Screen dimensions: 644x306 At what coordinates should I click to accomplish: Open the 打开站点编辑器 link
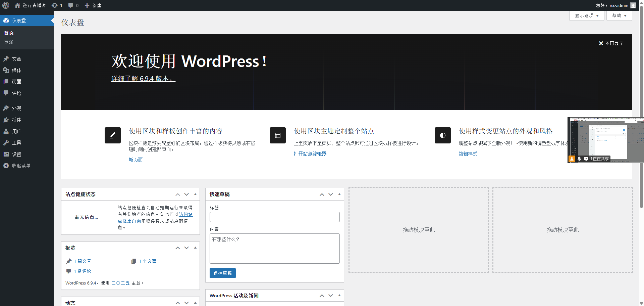[x=310, y=154]
